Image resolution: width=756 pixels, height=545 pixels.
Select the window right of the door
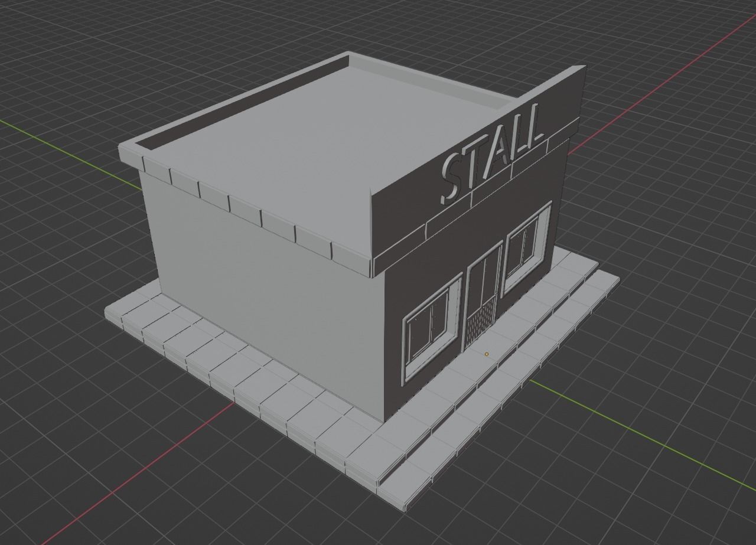[x=526, y=249]
